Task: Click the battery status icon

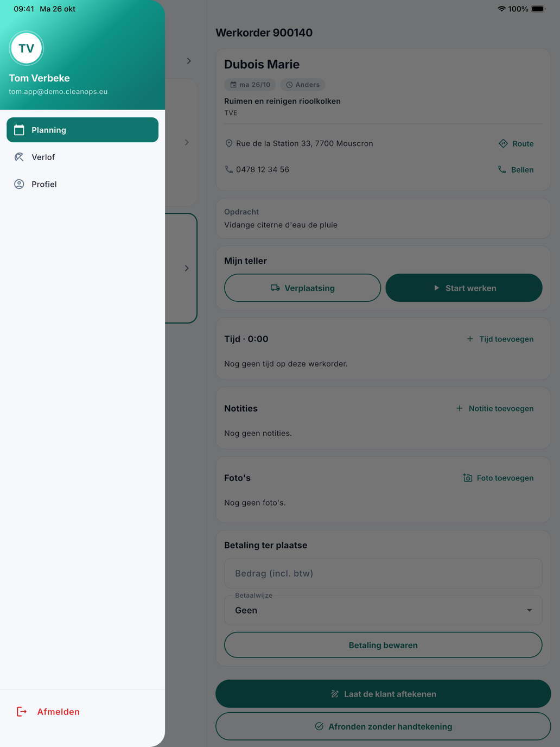Action: 538,9
